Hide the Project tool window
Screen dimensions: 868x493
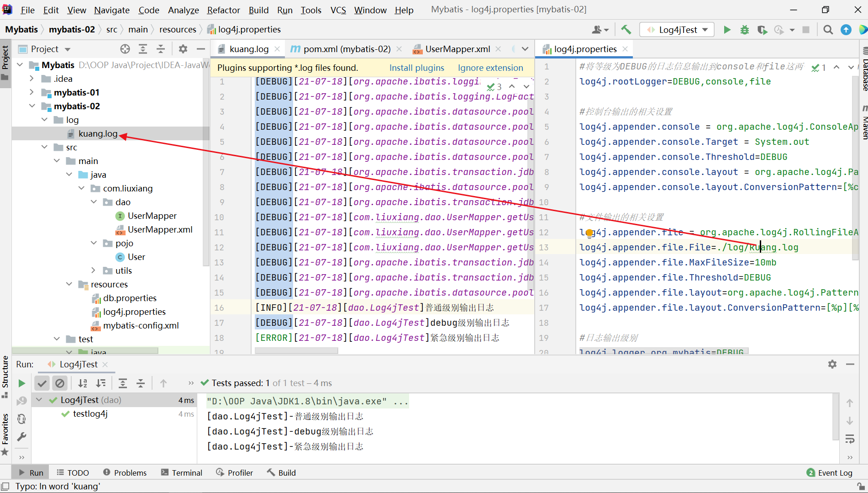pyautogui.click(x=201, y=49)
